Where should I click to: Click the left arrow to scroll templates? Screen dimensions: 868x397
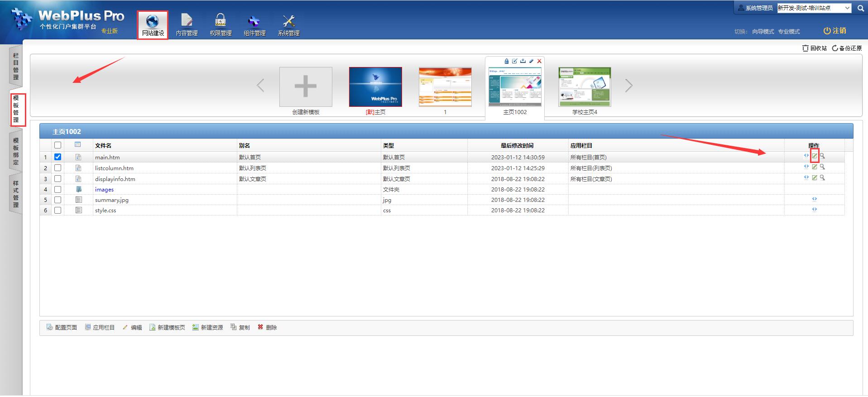[260, 86]
